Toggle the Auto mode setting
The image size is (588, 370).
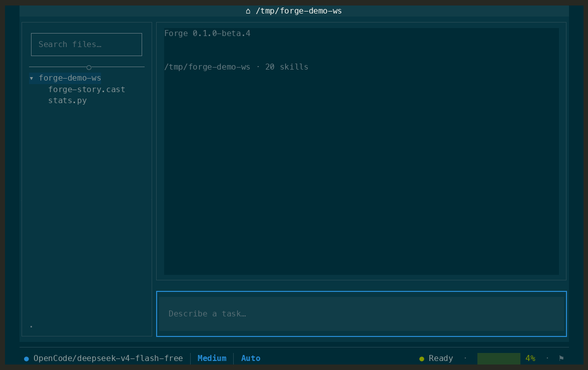click(251, 358)
